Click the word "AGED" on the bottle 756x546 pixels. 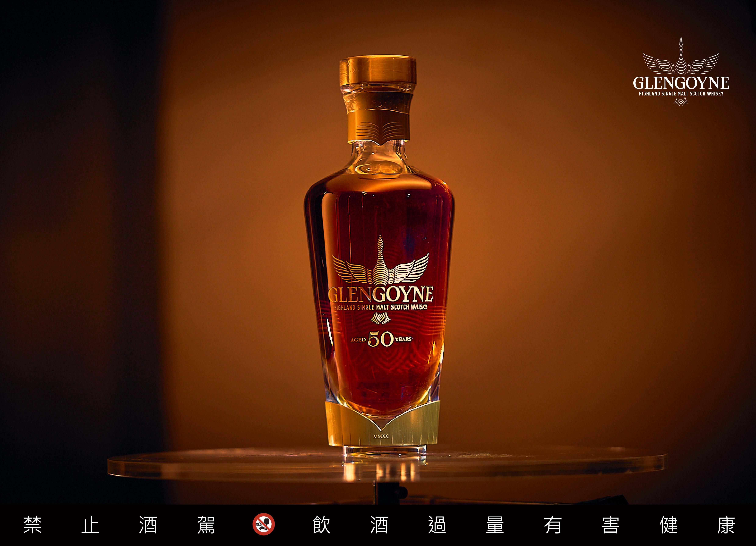[x=358, y=340]
